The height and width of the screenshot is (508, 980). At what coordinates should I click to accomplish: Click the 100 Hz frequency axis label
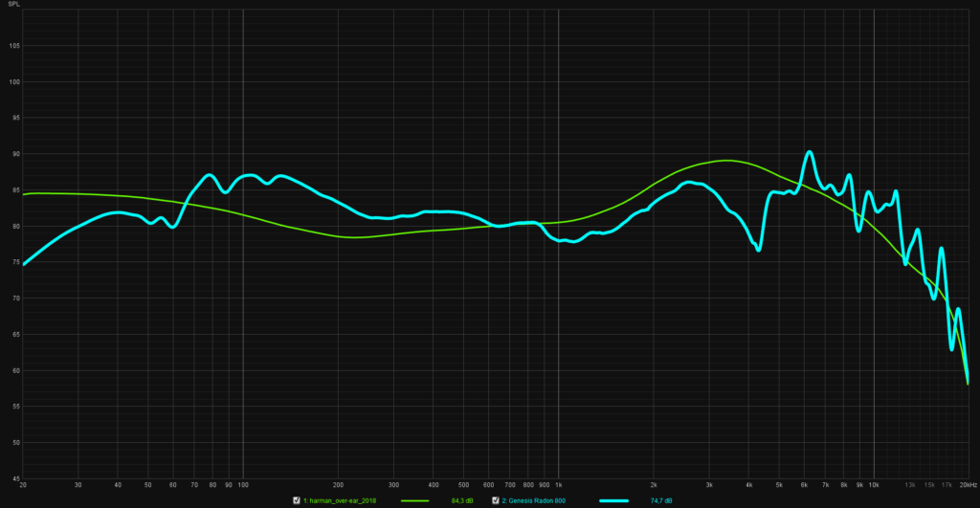coord(243,485)
